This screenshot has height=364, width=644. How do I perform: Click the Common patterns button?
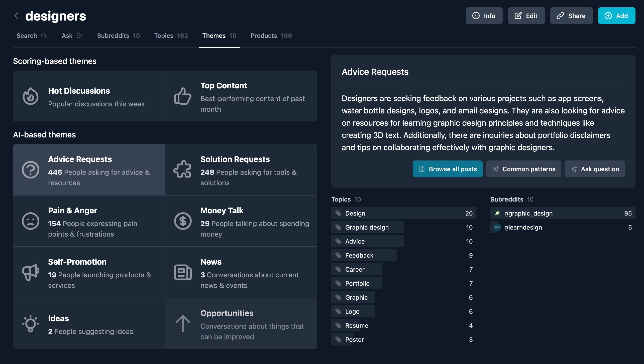coord(523,169)
